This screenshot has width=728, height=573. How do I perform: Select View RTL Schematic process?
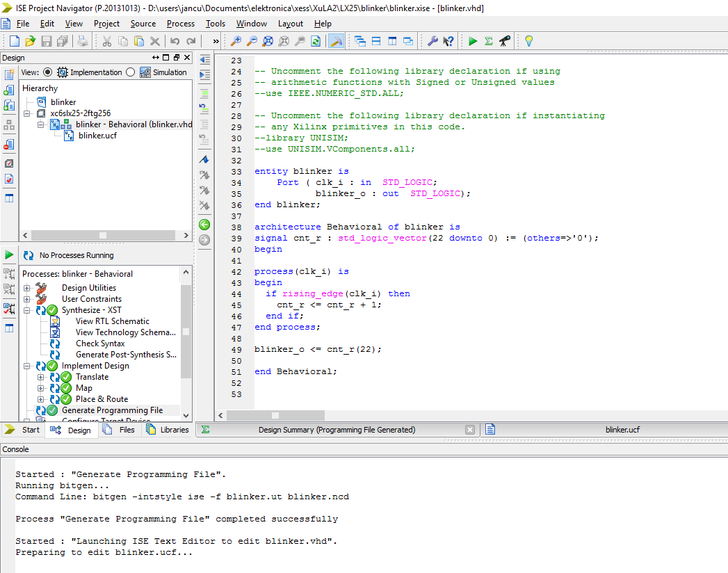point(112,321)
